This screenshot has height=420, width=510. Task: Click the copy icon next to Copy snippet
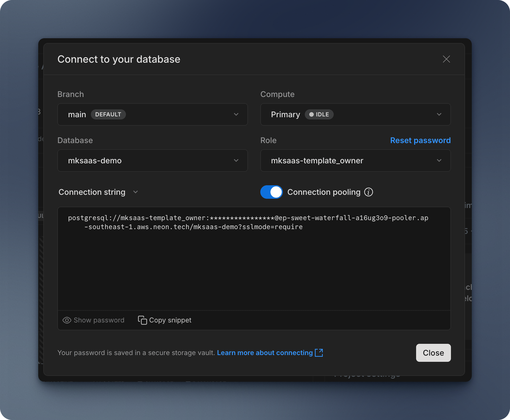[x=142, y=320]
